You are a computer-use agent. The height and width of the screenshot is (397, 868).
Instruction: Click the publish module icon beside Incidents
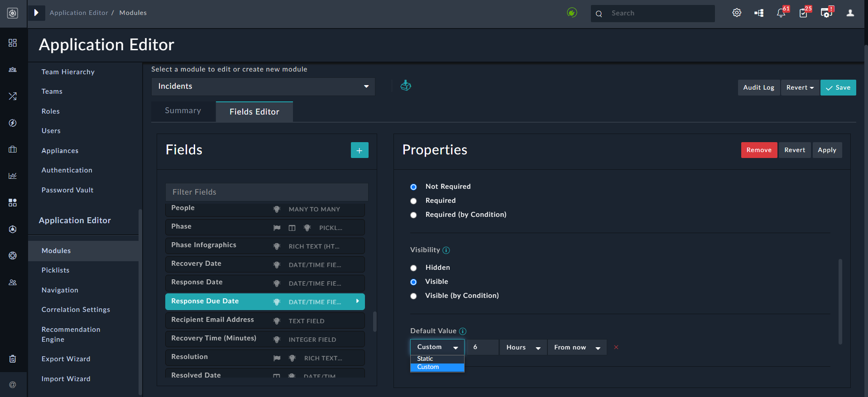pos(406,86)
